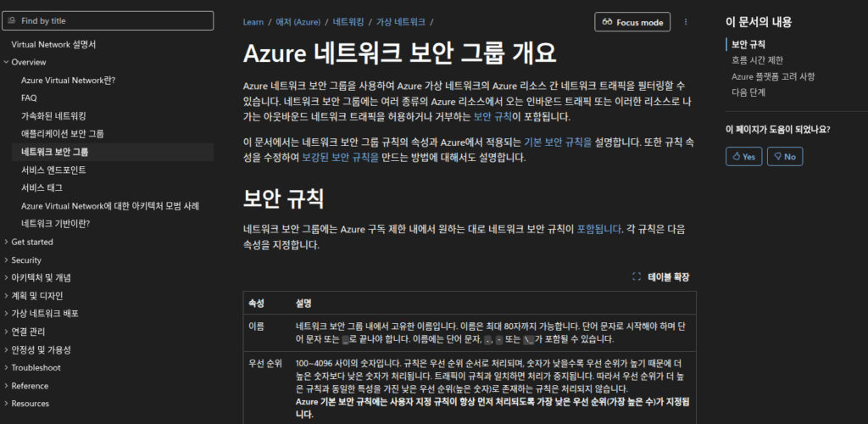Go to 네트워킹 breadcrumb
The height and width of the screenshot is (424, 868).
[x=348, y=22]
